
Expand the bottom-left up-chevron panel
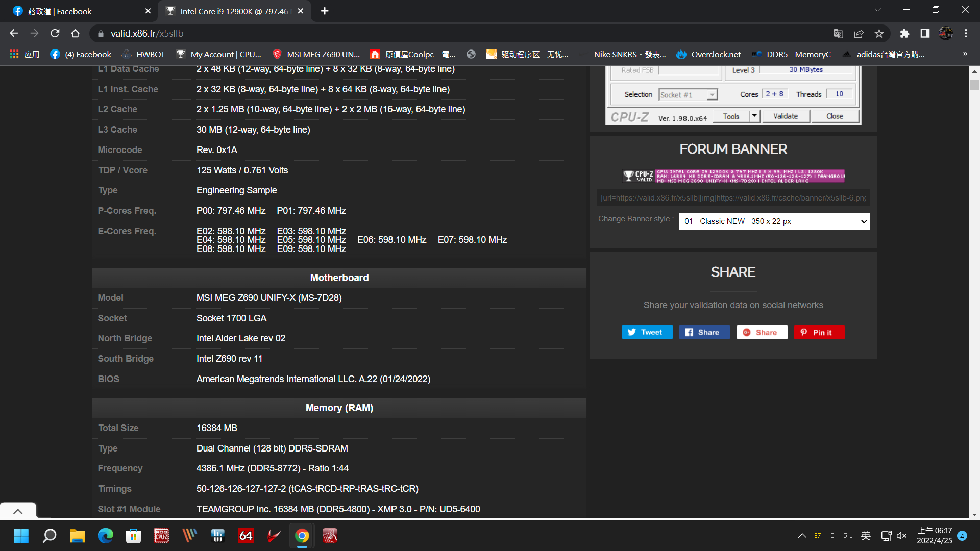tap(18, 511)
